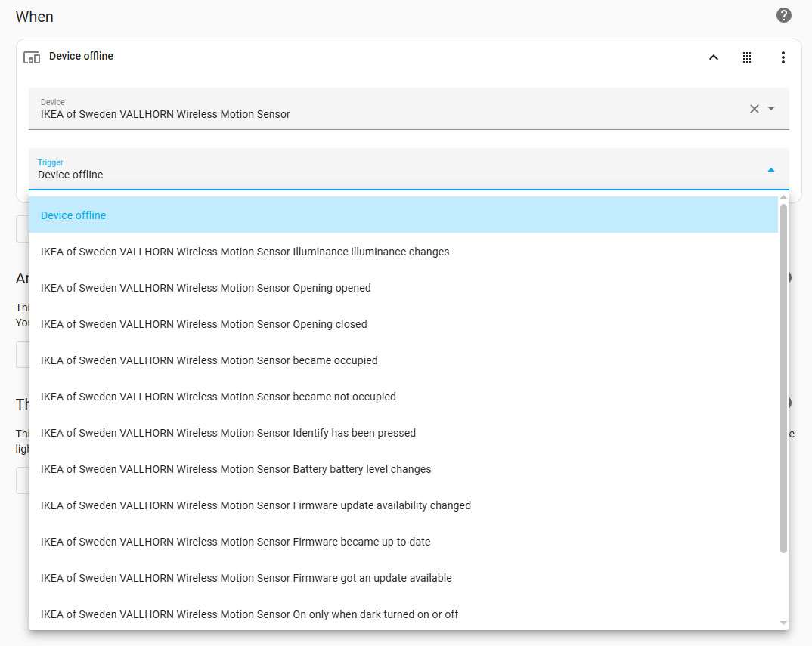Click the Device offline trigger icon
812x646 pixels.
click(32, 57)
